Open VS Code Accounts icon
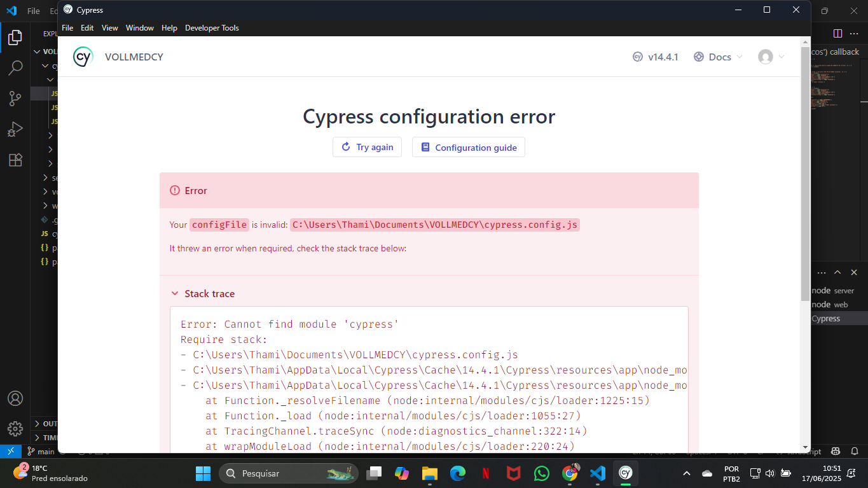The width and height of the screenshot is (868, 488). (15, 398)
